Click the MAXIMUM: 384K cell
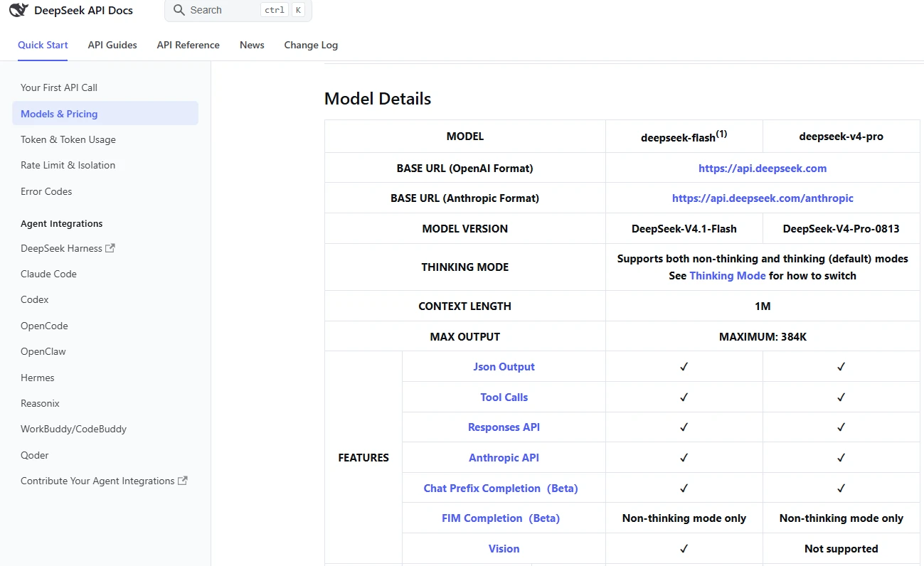Image resolution: width=924 pixels, height=566 pixels. (x=763, y=336)
